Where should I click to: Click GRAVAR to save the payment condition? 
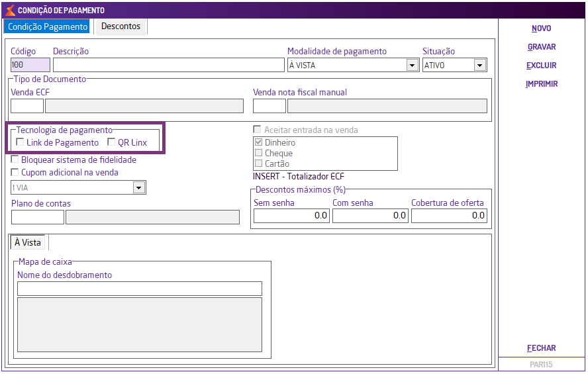(x=542, y=47)
